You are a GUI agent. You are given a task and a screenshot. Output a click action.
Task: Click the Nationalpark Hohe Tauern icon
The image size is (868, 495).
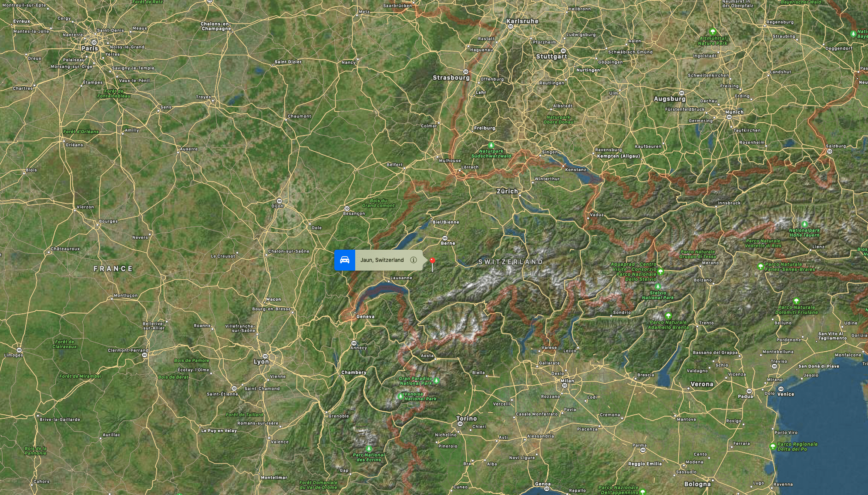[x=804, y=224]
